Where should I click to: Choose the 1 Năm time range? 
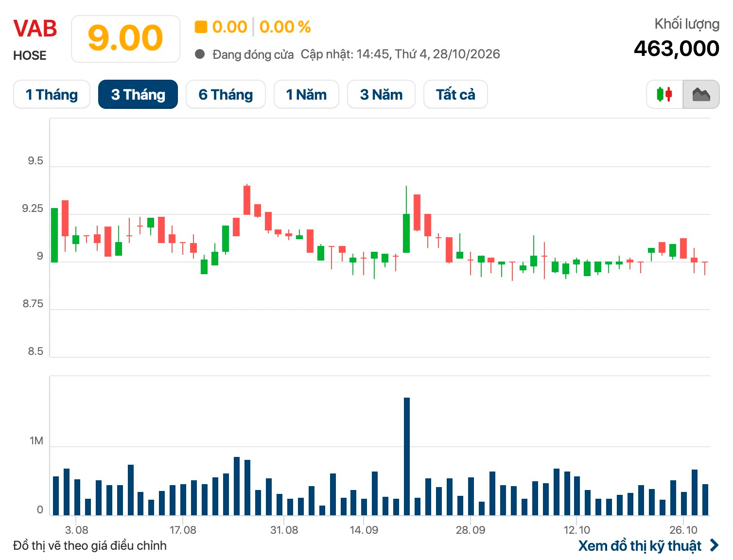coord(306,94)
